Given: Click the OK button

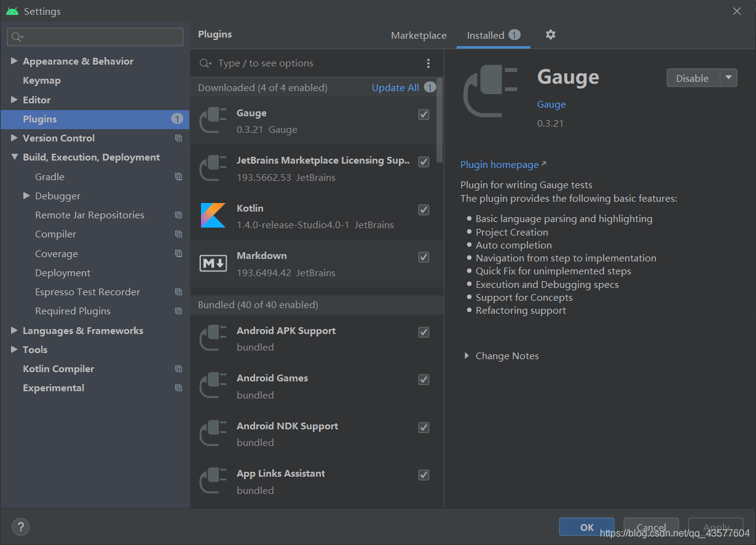Looking at the screenshot, I should pos(587,527).
